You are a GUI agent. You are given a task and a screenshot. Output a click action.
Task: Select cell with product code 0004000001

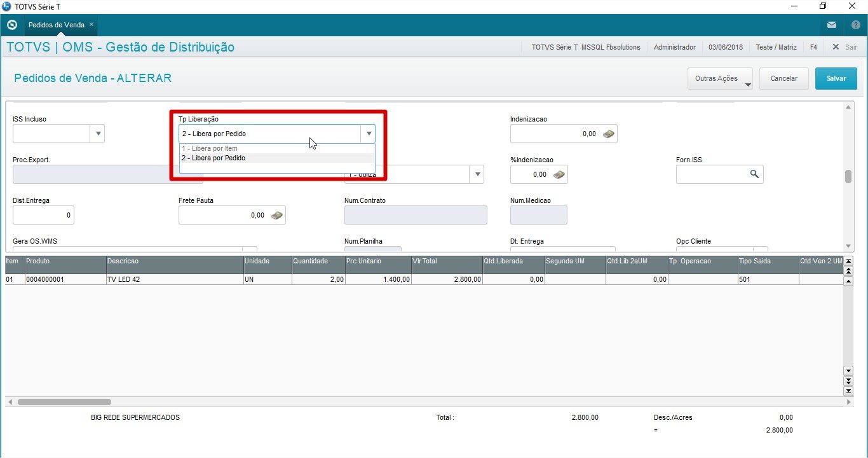click(65, 279)
